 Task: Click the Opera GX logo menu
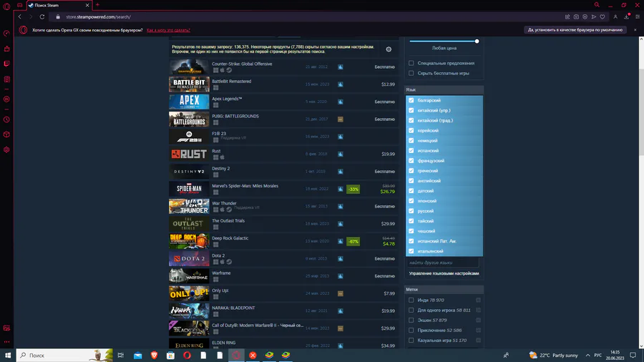pos(6,6)
